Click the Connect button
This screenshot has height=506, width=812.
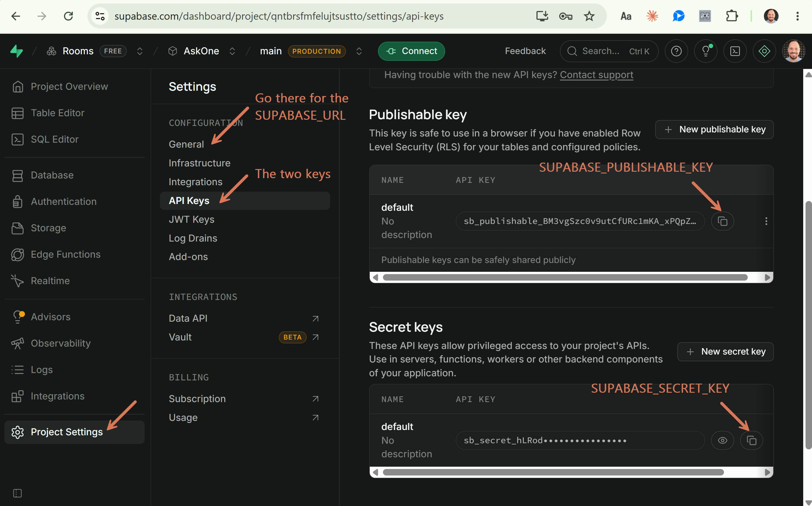coord(411,51)
